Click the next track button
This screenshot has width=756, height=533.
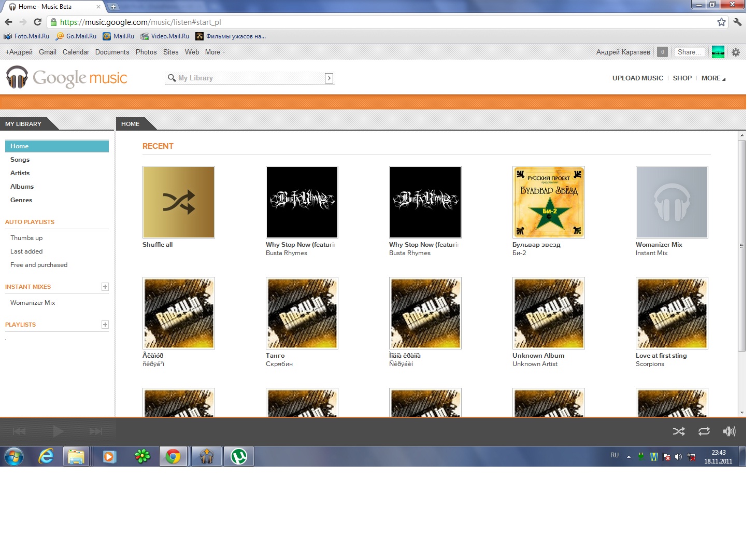[x=96, y=431]
